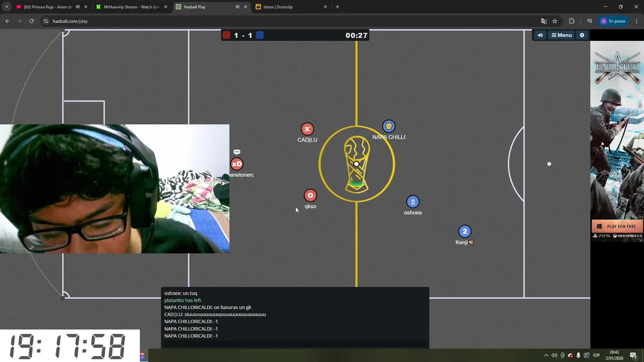Viewport: 644px width, 362px height.
Task: Mute audio on Haxball Play tab
Action: (237, 7)
